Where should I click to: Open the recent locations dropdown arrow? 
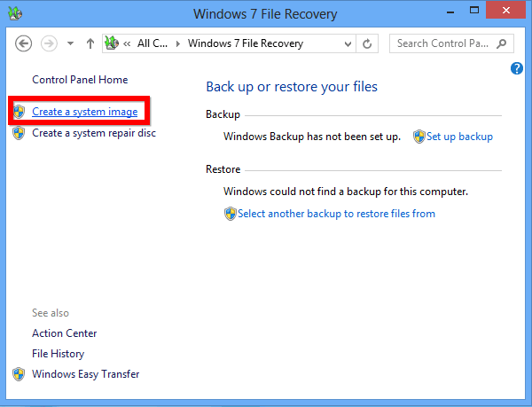[x=70, y=43]
